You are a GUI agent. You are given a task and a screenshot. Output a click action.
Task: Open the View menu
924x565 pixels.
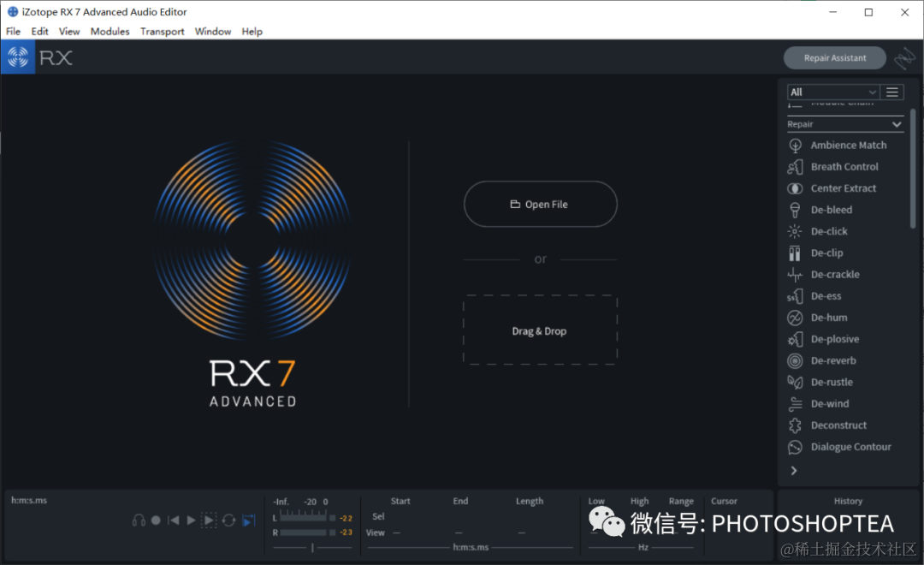click(x=69, y=32)
